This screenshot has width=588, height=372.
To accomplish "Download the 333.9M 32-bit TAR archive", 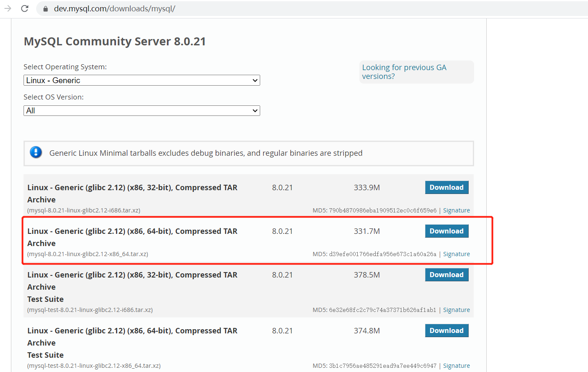I will pyautogui.click(x=446, y=187).
